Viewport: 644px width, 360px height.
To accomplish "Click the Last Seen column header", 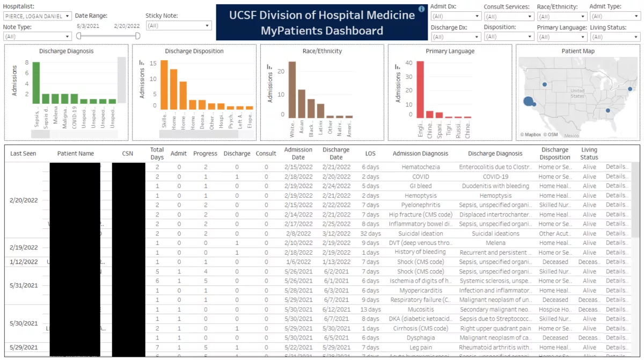I will click(x=23, y=154).
